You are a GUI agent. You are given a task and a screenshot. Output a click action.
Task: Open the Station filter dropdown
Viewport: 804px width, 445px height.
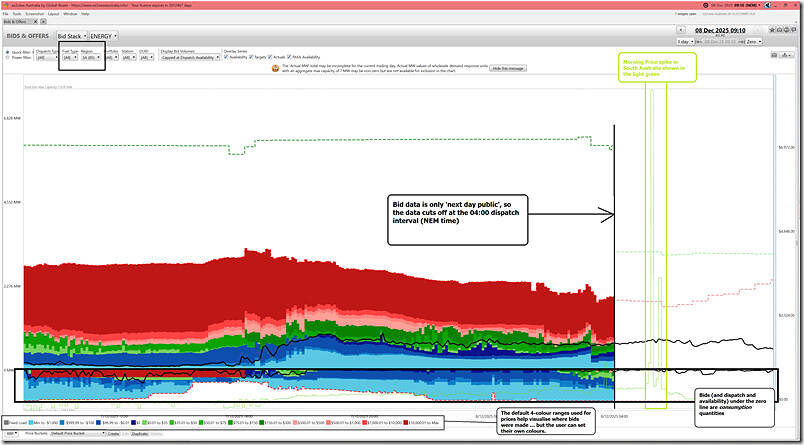(x=129, y=57)
